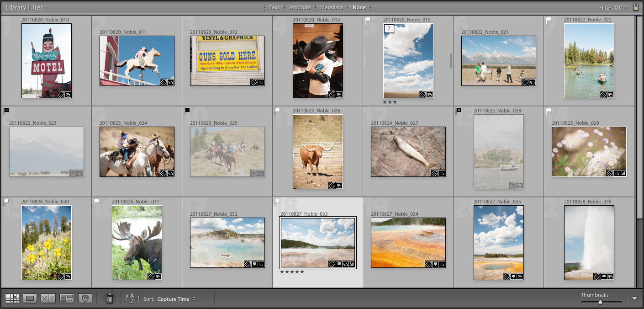This screenshot has height=309, width=644.
Task: Toggle the pick flag on 20110820_Noble_013
Action: coord(276,19)
